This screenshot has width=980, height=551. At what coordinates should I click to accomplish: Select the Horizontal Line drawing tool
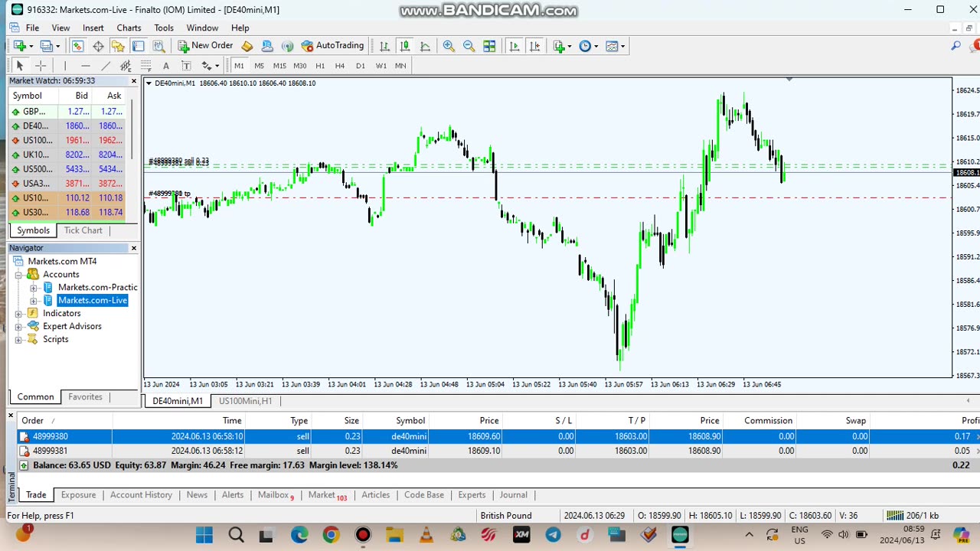86,66
